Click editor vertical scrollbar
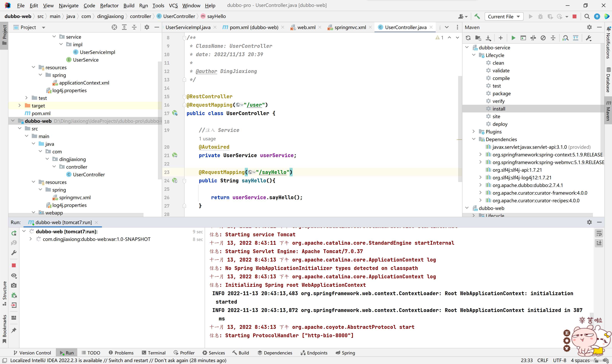 pos(460,129)
